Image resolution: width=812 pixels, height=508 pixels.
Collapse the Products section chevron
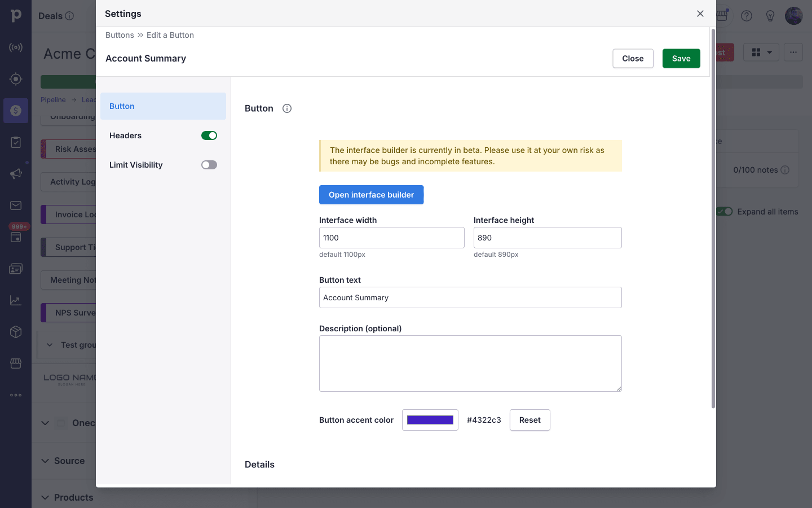coord(45,497)
